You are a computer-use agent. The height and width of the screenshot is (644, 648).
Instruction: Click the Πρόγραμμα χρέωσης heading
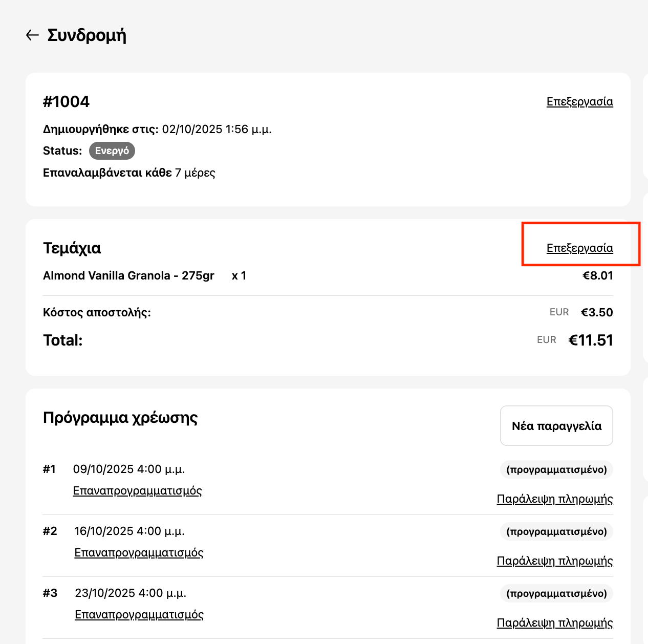pyautogui.click(x=120, y=417)
